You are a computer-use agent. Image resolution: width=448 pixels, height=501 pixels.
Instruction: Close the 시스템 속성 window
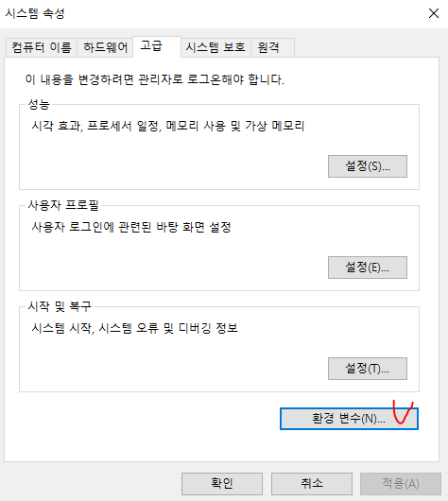pyautogui.click(x=434, y=13)
